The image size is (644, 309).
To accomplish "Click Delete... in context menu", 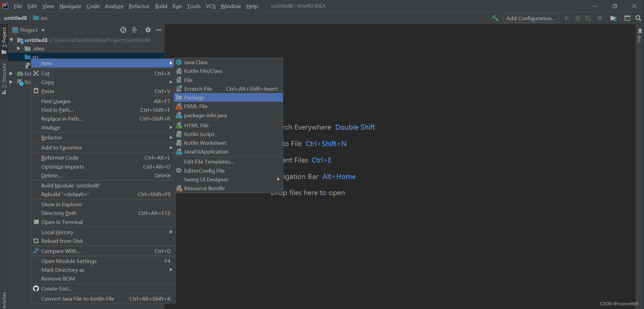I will [x=103, y=175].
